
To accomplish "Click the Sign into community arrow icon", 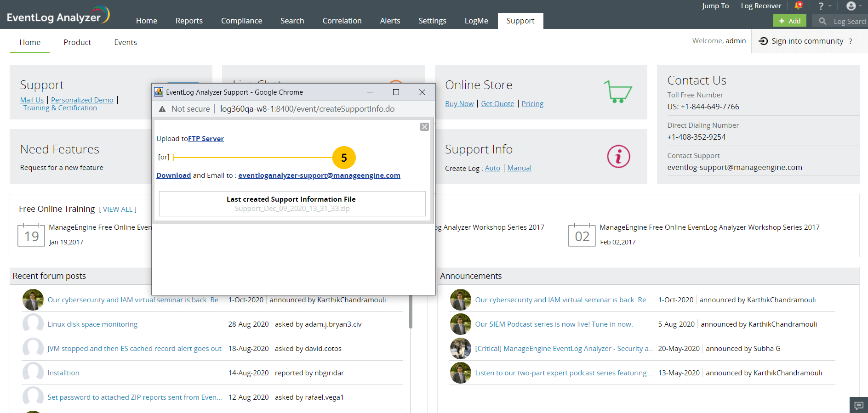I will (763, 41).
